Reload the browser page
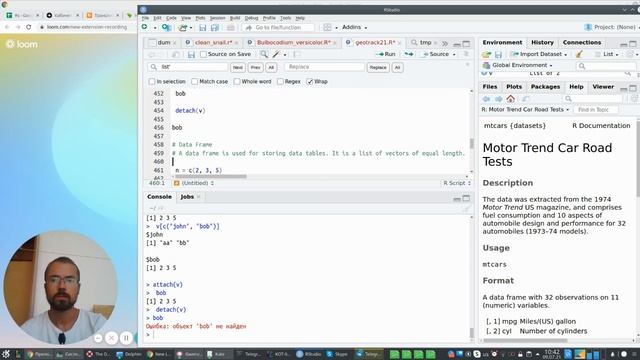The height and width of the screenshot is (360, 640). (29, 27)
